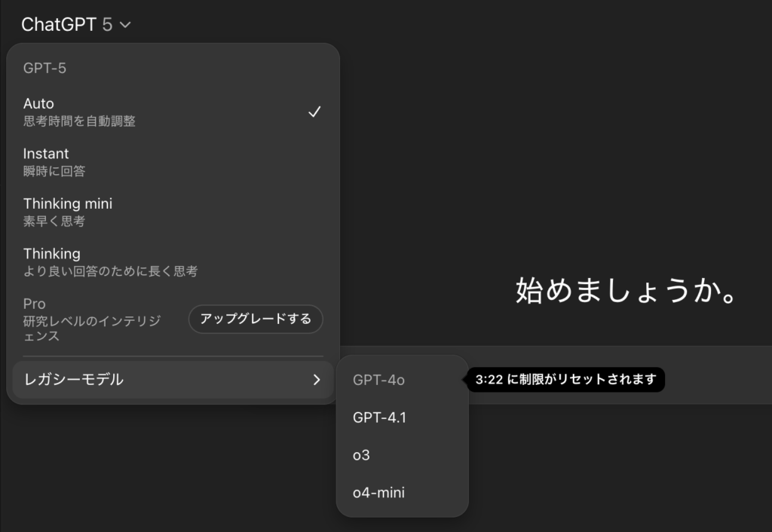This screenshot has height=532, width=772.
Task: Choose GPT-4.1 legacy model
Action: pyautogui.click(x=402, y=417)
